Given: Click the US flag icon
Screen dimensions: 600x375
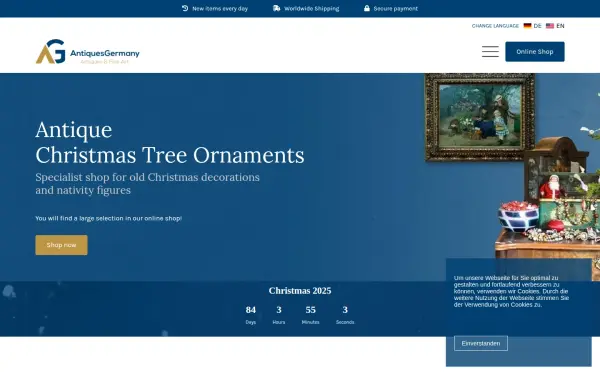Looking at the screenshot, I should point(550,26).
